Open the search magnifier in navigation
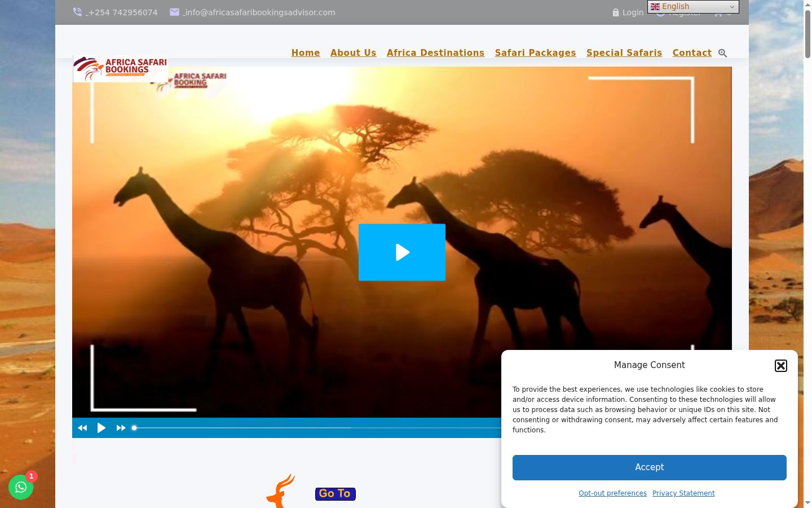The image size is (812, 508). tap(722, 53)
